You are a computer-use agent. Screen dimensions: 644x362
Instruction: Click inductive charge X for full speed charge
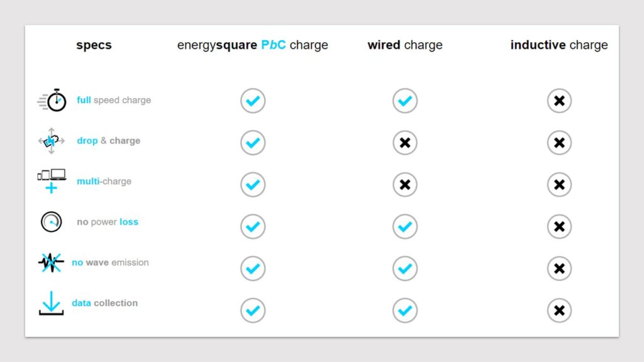click(x=559, y=101)
